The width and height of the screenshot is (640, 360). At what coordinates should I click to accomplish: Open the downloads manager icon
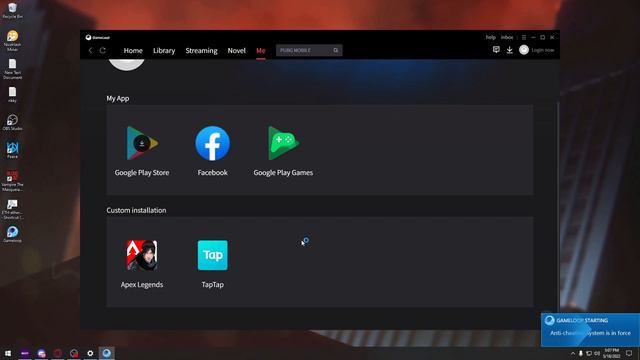coord(509,50)
